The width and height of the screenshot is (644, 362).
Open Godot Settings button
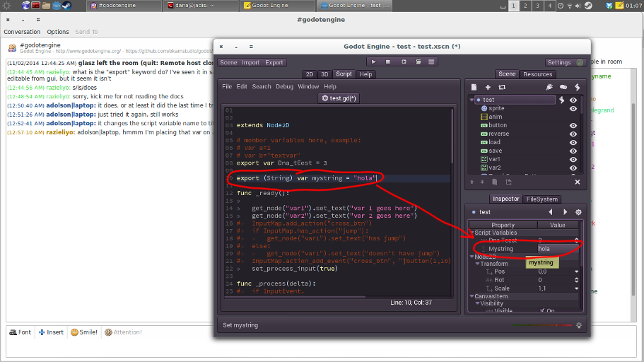(x=565, y=62)
